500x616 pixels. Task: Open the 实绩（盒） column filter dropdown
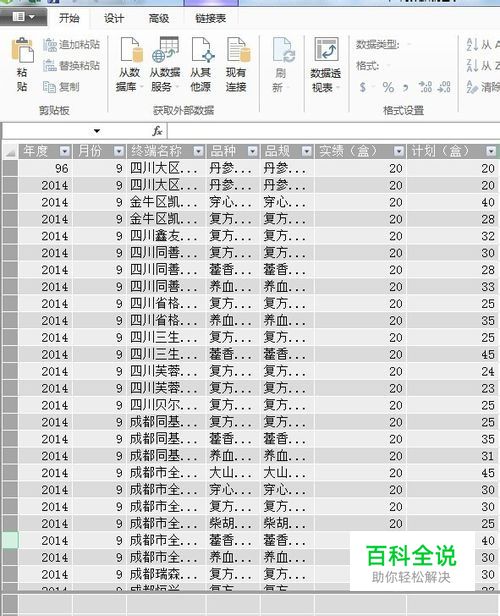(x=399, y=151)
